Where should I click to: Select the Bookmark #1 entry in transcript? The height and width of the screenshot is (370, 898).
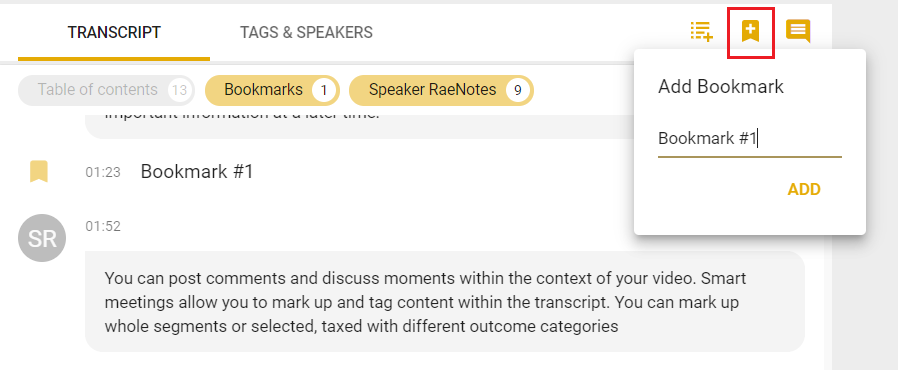(197, 172)
